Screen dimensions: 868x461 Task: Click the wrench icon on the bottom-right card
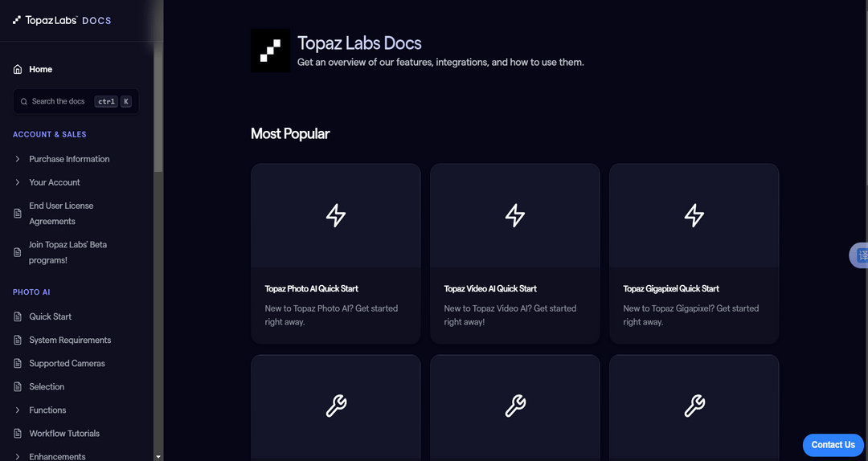point(694,406)
